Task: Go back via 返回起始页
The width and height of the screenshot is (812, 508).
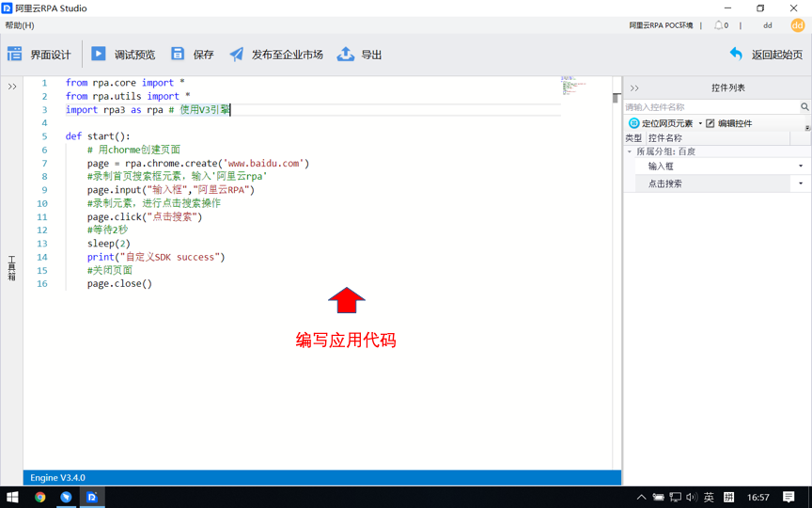Action: tap(766, 55)
